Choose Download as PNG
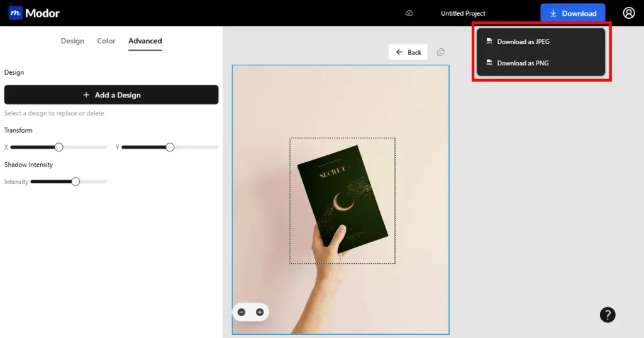The width and height of the screenshot is (644, 338). (540, 63)
